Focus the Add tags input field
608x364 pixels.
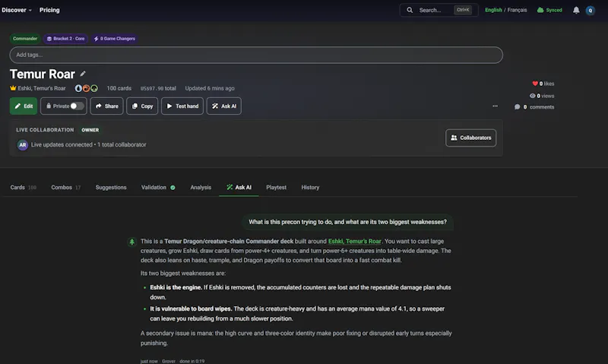256,55
